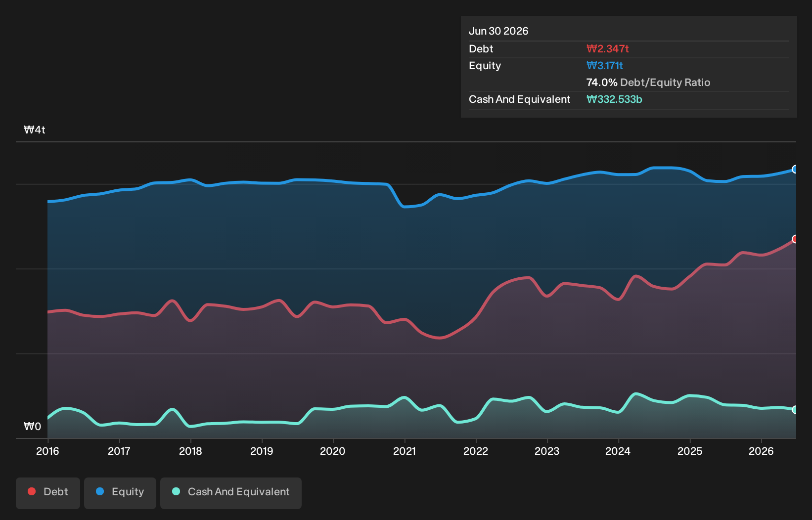Select the 2026 x-axis label
Screen dimensions: 812x520
[x=761, y=451]
